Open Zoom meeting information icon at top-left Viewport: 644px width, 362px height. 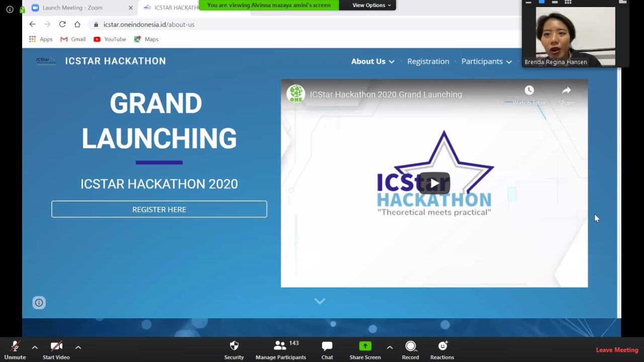(10, 9)
